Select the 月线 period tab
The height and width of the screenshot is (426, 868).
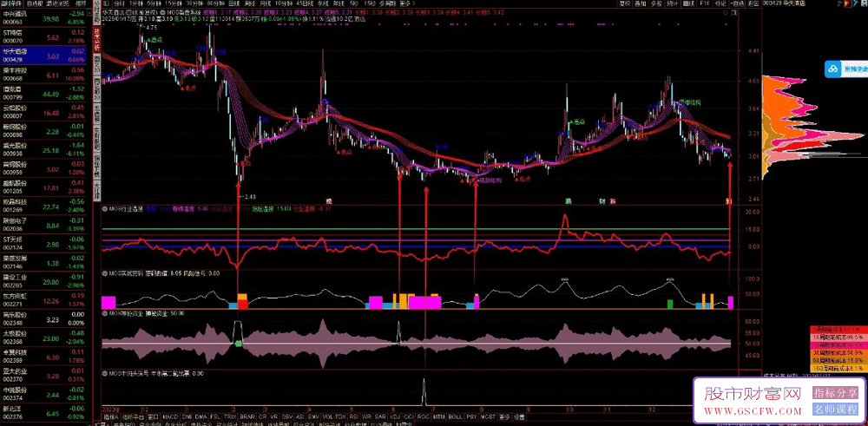pos(265,3)
